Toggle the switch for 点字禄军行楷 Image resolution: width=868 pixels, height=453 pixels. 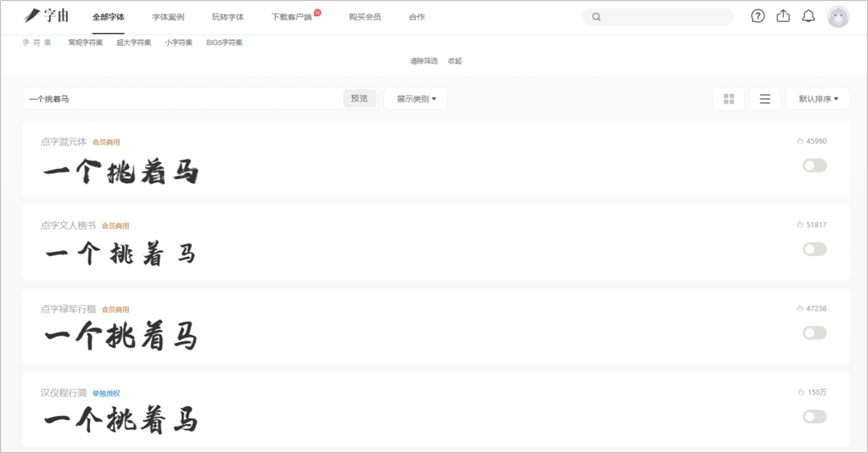815,333
